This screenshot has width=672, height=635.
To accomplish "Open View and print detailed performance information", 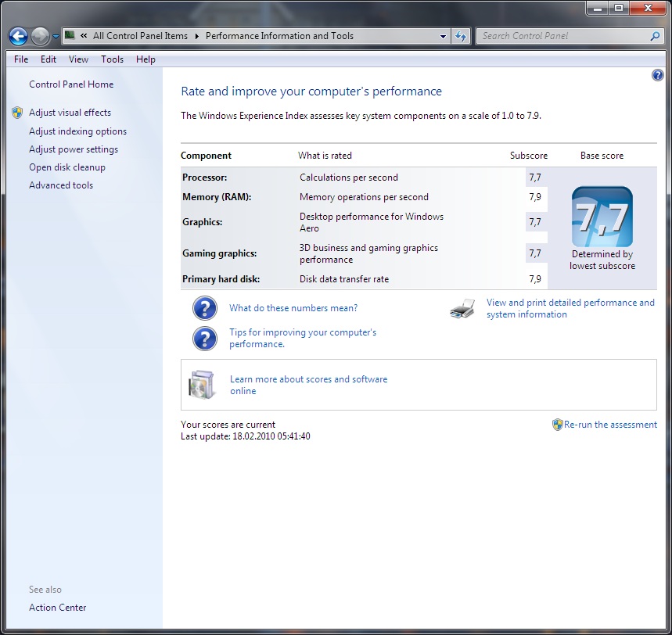I will [570, 308].
